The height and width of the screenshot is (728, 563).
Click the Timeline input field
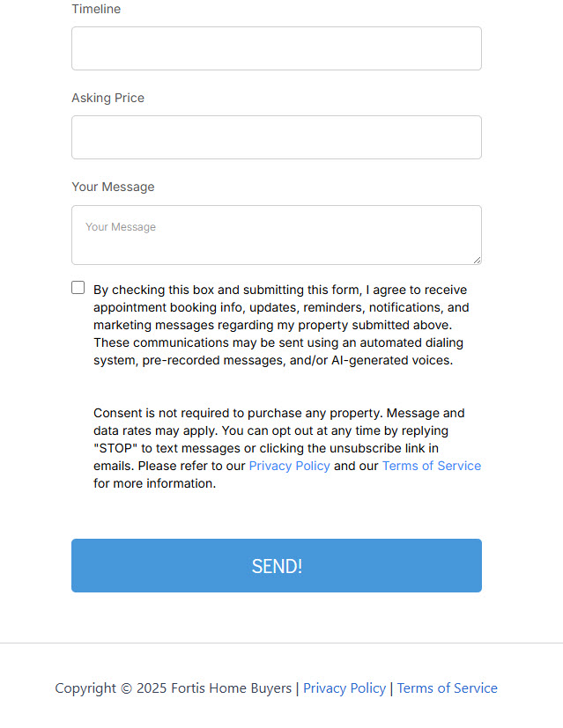point(276,48)
